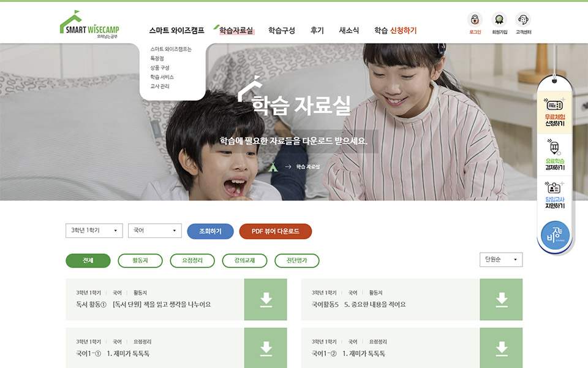This screenshot has width=588, height=368.
Task: Expand the 단원순 sort dropdown
Action: (x=501, y=259)
